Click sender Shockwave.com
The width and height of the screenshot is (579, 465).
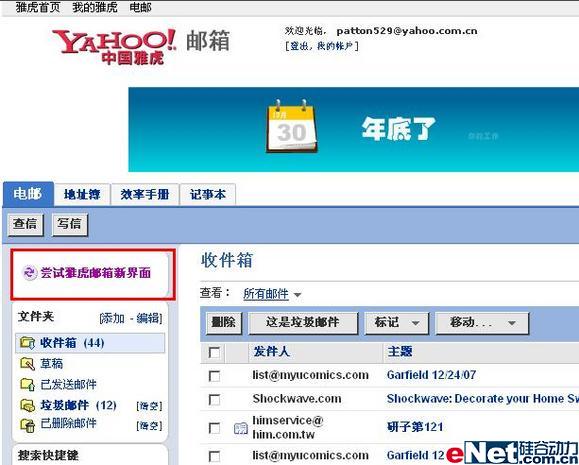pyautogui.click(x=297, y=399)
